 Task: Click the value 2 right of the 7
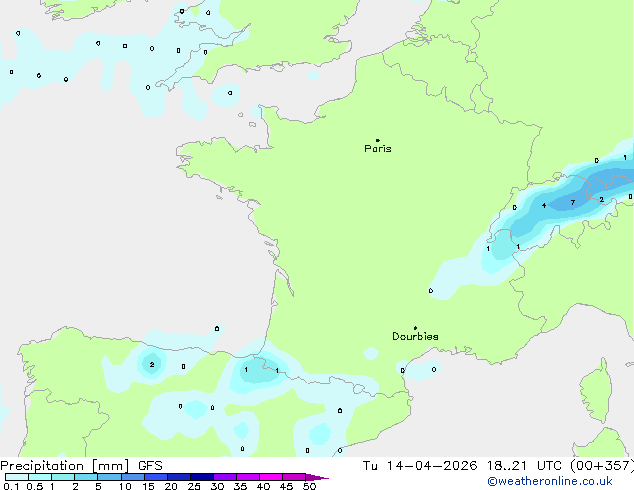click(602, 199)
